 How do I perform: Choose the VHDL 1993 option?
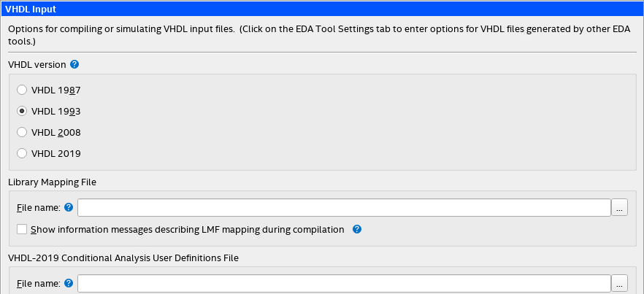[22, 112]
